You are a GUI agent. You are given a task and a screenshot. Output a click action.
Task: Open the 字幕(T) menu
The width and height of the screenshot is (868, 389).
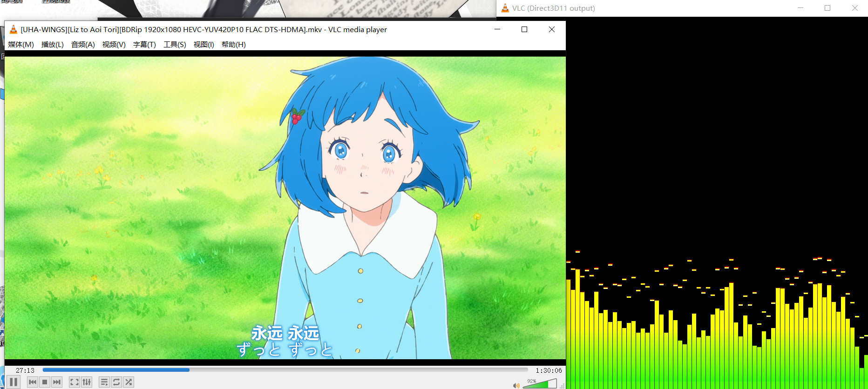144,45
